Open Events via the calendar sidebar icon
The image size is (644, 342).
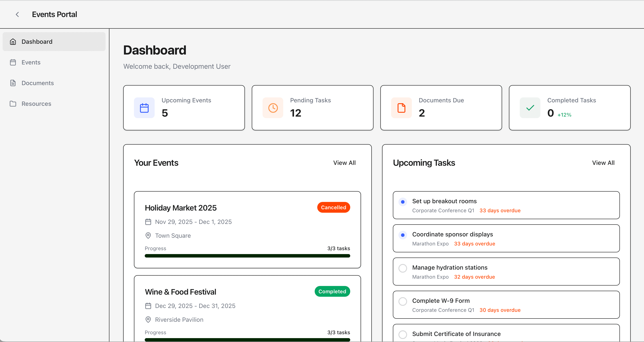pos(13,62)
